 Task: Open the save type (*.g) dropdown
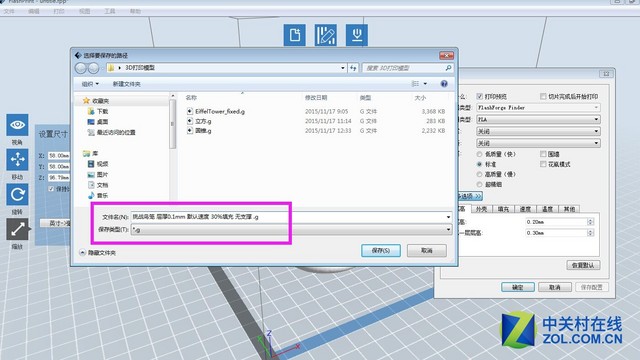[x=291, y=229]
